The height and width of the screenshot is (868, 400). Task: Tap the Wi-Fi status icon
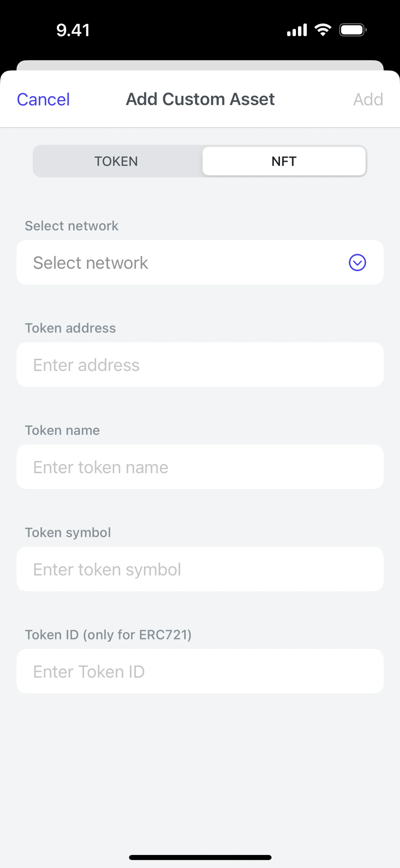[x=323, y=30]
